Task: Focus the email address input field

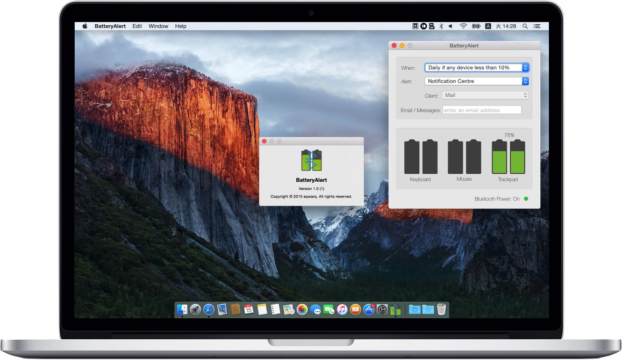Action: point(482,110)
